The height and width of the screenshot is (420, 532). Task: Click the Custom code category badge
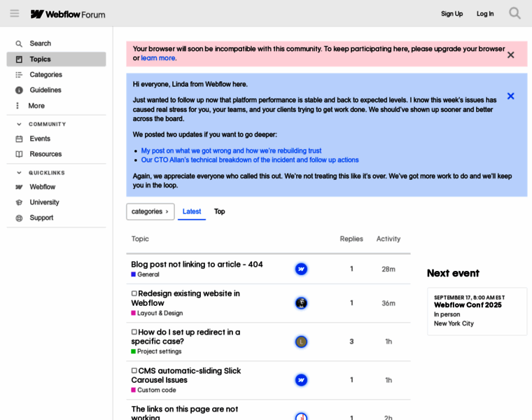(154, 390)
